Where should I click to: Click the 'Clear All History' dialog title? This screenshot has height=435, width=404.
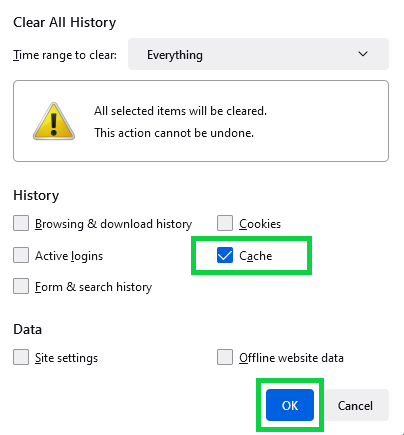(x=65, y=22)
